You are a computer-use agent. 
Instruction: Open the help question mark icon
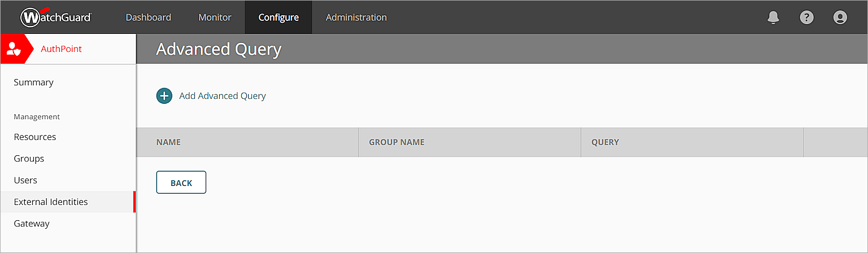click(806, 18)
